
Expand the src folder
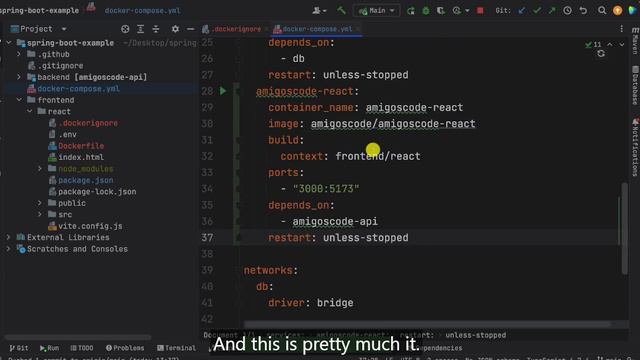40,214
